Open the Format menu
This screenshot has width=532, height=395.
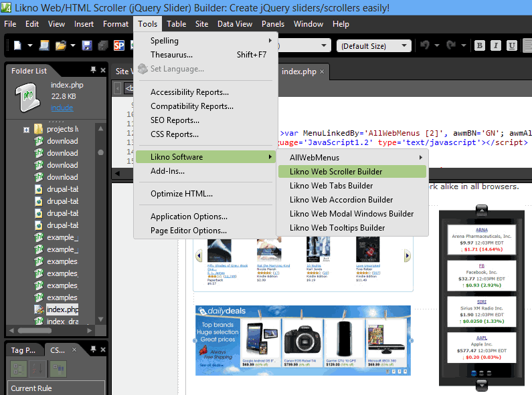tap(116, 24)
